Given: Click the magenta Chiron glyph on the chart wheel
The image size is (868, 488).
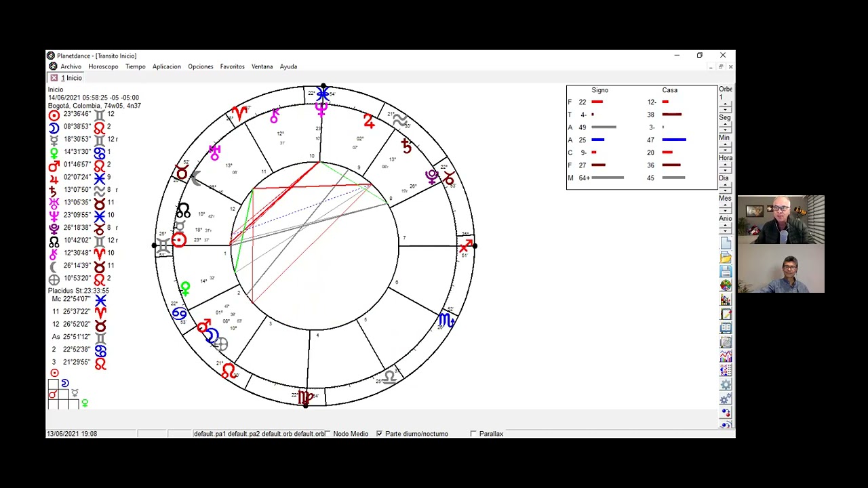Looking at the screenshot, I should coord(275,116).
